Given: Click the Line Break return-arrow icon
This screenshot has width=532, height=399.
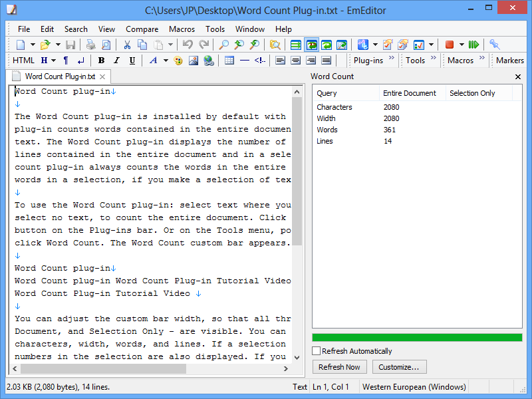Looking at the screenshot, I should (80, 61).
